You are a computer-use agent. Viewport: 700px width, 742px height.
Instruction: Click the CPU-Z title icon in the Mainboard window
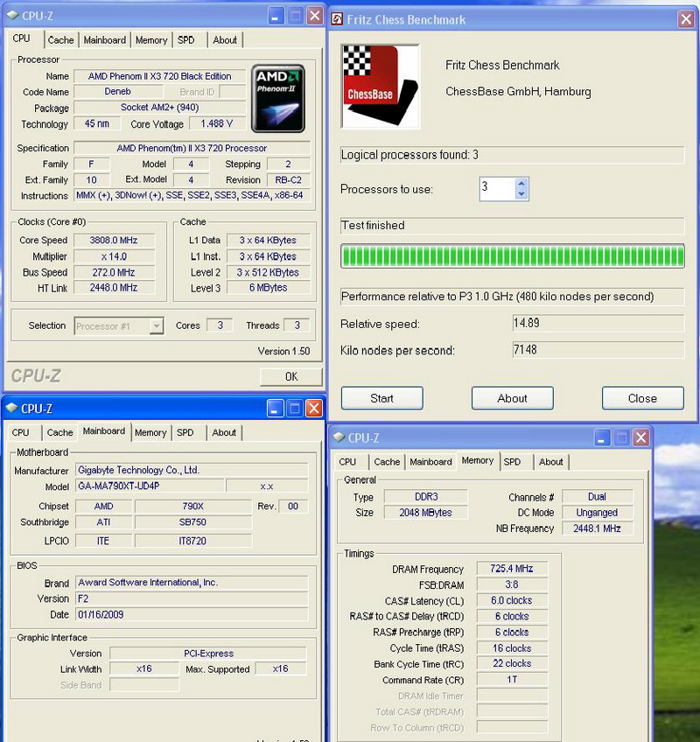12,408
